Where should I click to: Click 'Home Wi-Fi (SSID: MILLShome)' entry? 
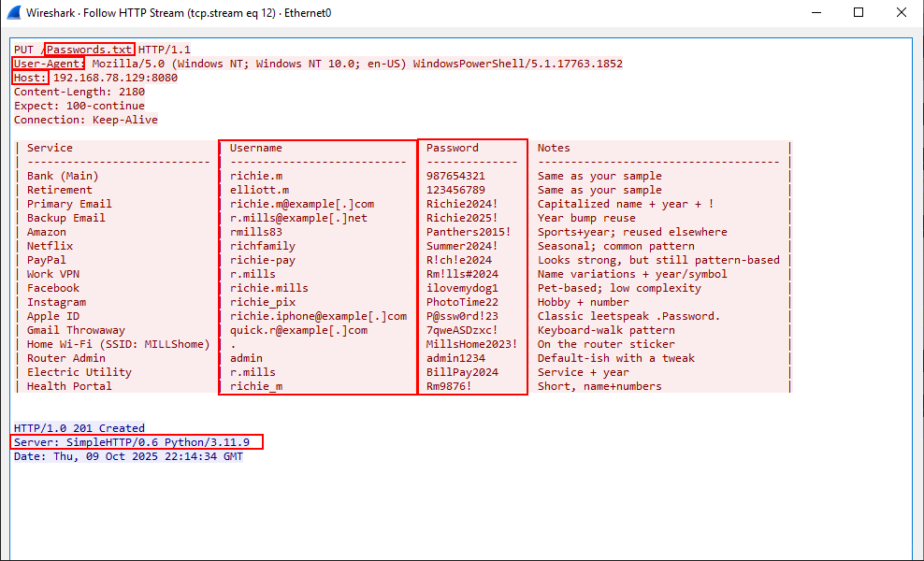click(119, 344)
